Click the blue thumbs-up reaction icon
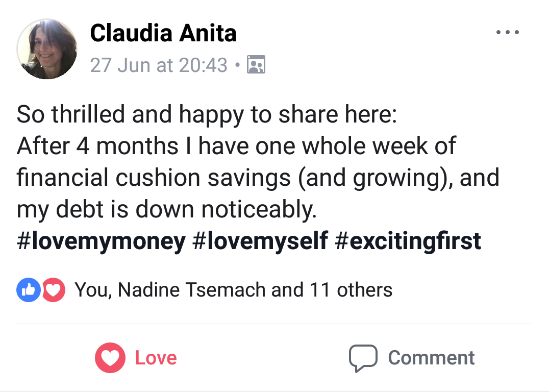This screenshot has height=392, width=549. (29, 290)
